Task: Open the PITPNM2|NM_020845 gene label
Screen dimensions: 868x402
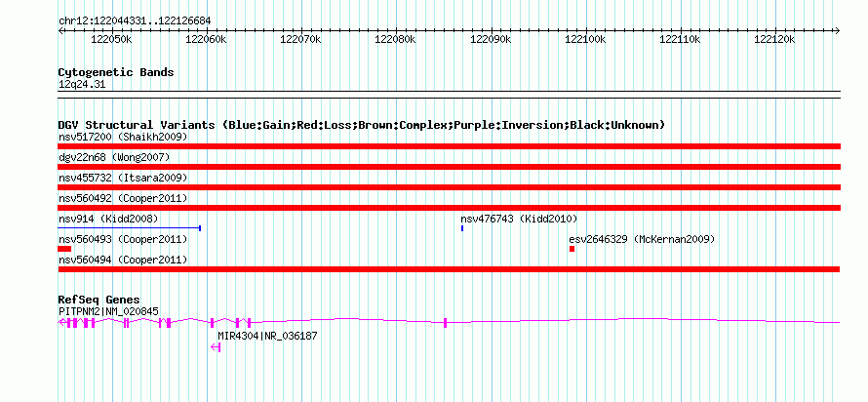Action: pyautogui.click(x=108, y=311)
